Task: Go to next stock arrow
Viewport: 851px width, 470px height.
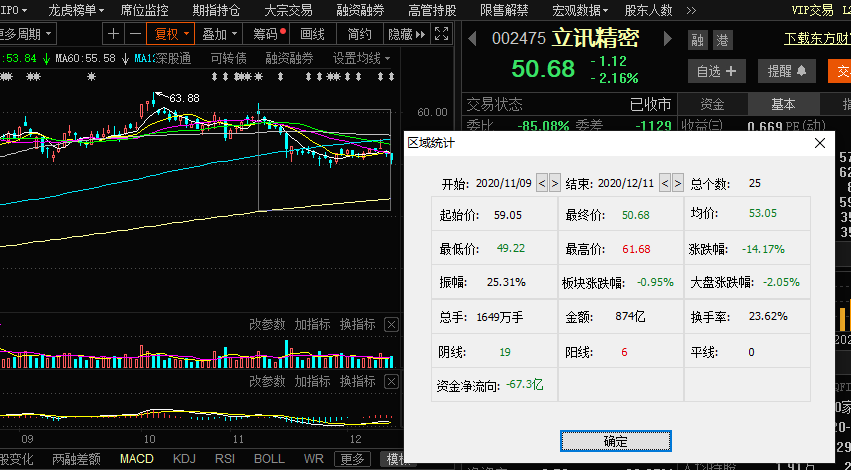Action: pyautogui.click(x=668, y=39)
